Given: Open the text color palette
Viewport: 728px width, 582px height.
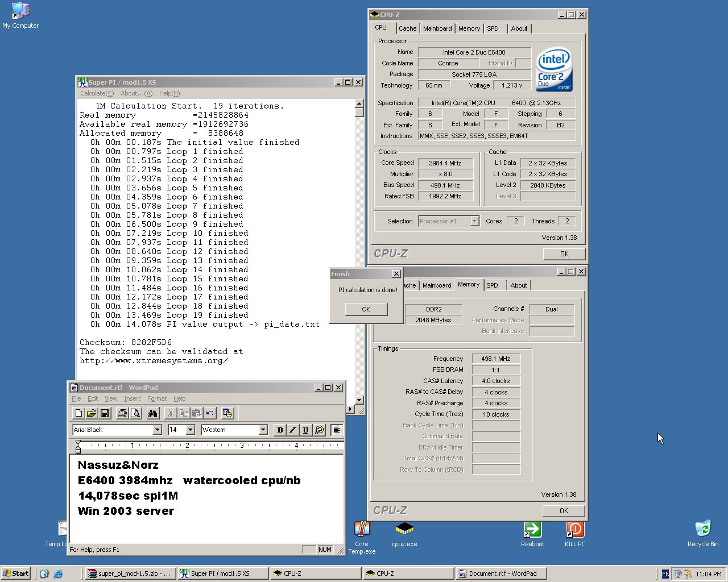Looking at the screenshot, I should tap(319, 430).
